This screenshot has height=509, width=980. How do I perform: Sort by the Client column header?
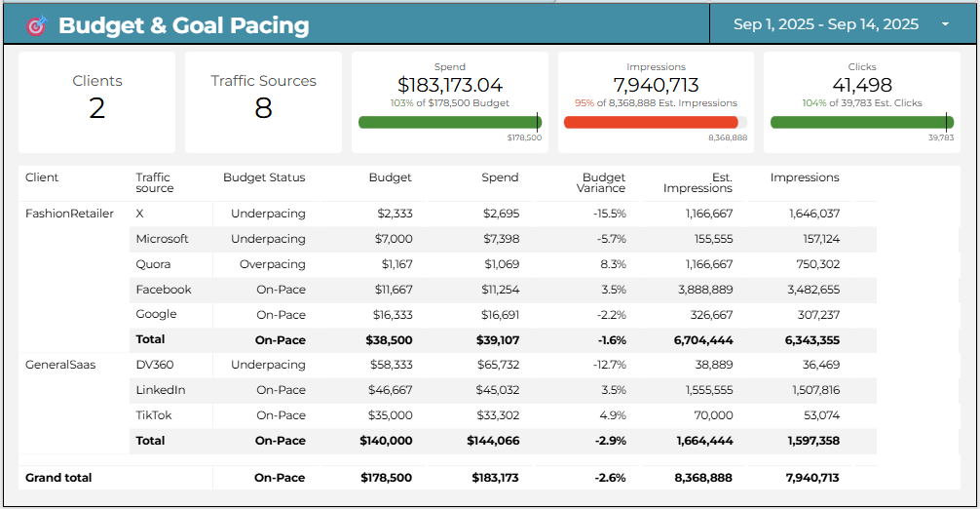42,177
